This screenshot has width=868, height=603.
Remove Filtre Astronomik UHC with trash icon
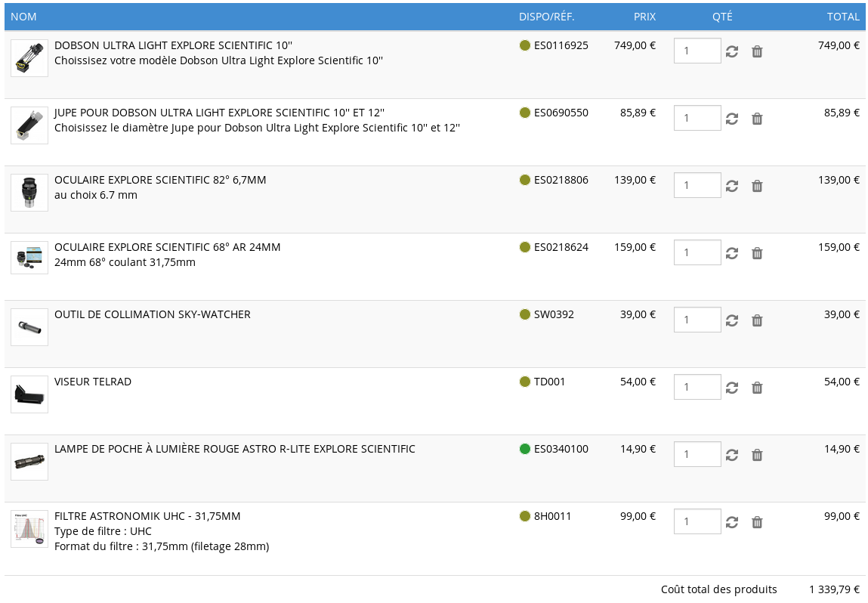[x=757, y=522]
